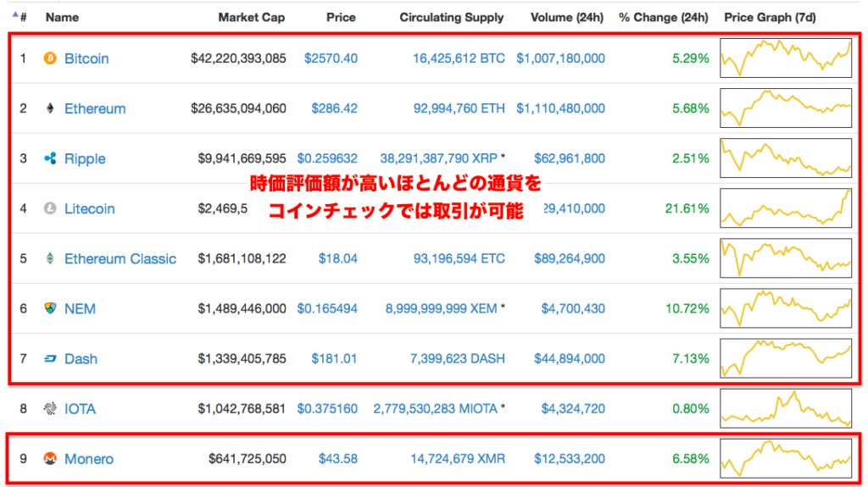868x487 pixels.
Task: Select Bitcoin market cap $42,220,393,085
Action: tap(238, 58)
